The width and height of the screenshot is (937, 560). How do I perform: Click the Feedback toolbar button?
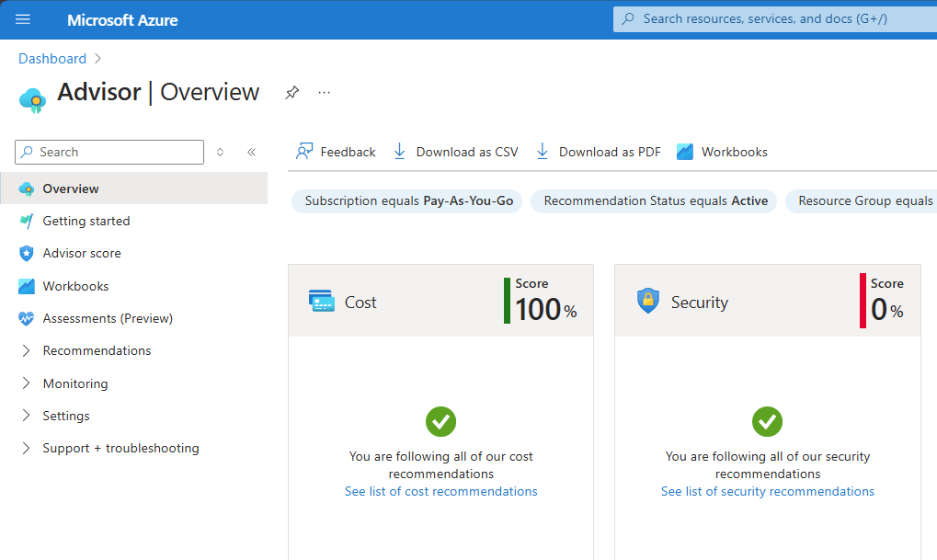(x=336, y=152)
